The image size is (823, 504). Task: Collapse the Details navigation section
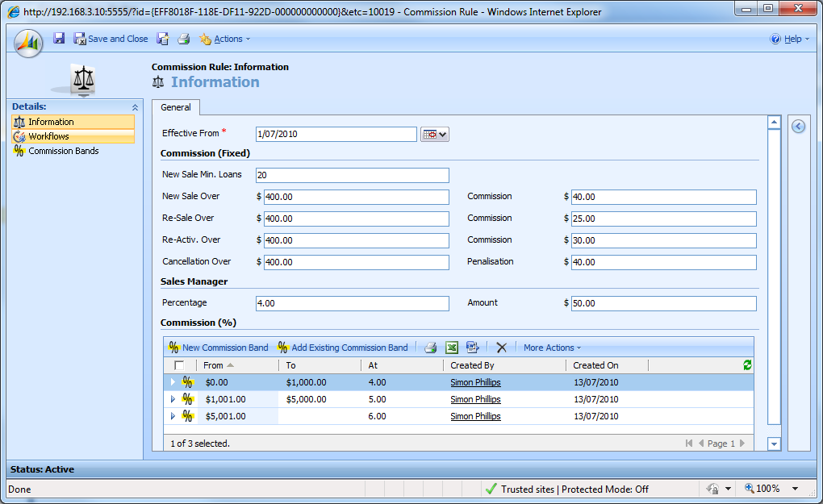[135, 107]
